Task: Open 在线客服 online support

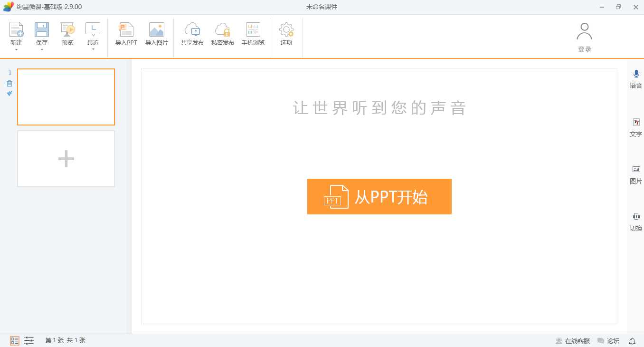Action: [573, 341]
